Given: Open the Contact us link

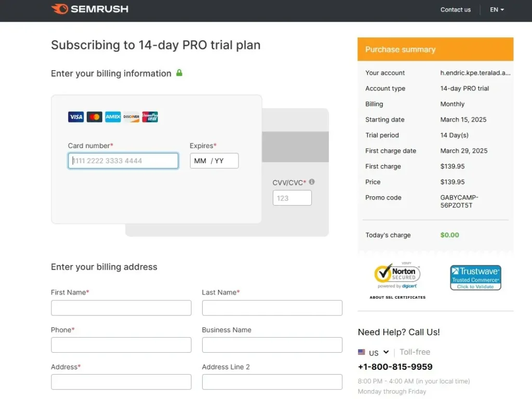Looking at the screenshot, I should (x=455, y=9).
